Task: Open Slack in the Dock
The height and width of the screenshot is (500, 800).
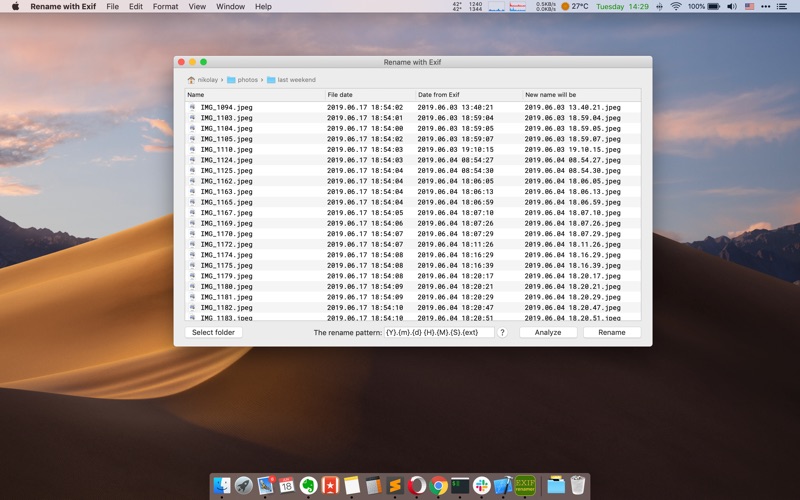Action: pos(482,485)
